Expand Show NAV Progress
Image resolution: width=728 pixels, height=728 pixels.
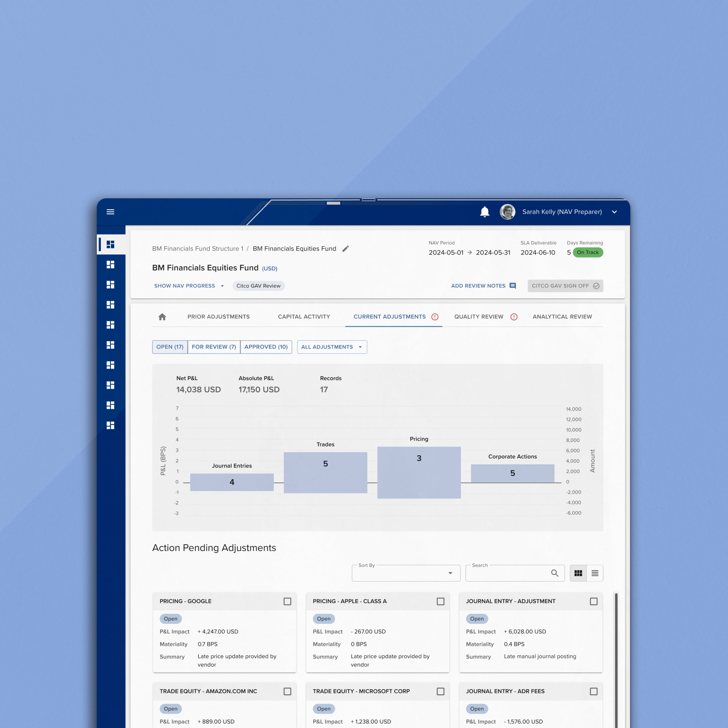tap(189, 286)
